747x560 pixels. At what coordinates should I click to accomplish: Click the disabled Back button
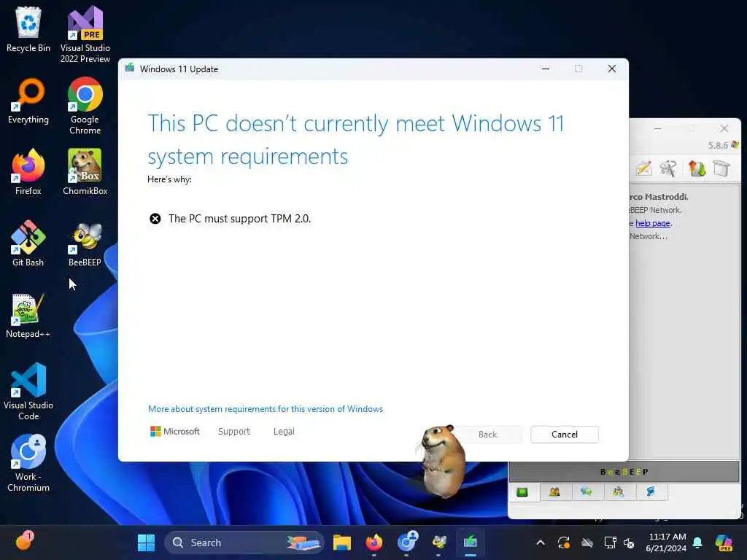click(x=488, y=435)
